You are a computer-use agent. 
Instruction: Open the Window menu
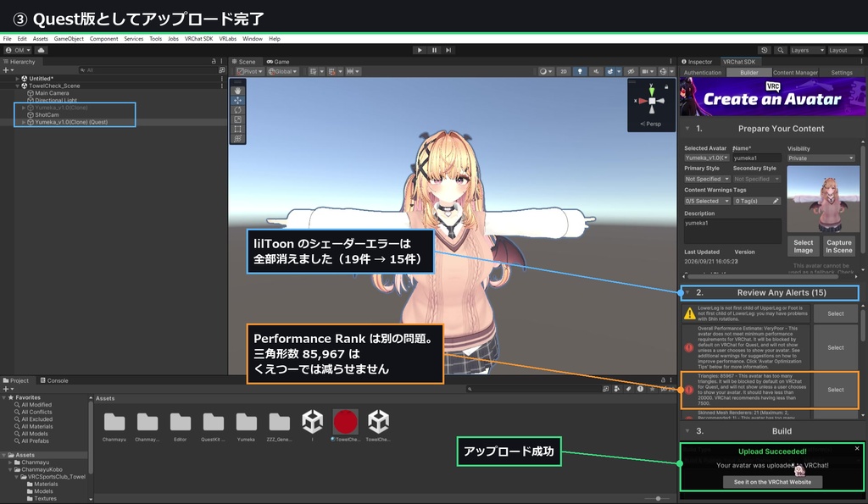tap(252, 39)
